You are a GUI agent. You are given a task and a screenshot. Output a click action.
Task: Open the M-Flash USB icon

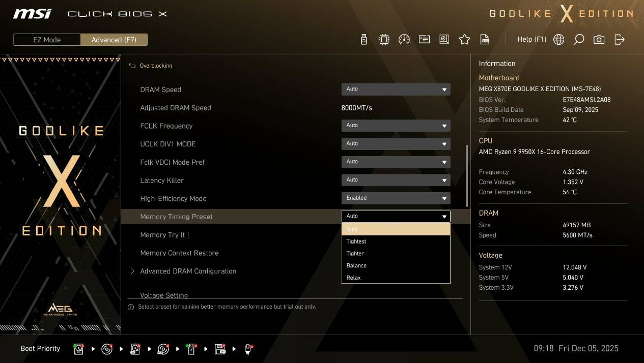pos(363,40)
